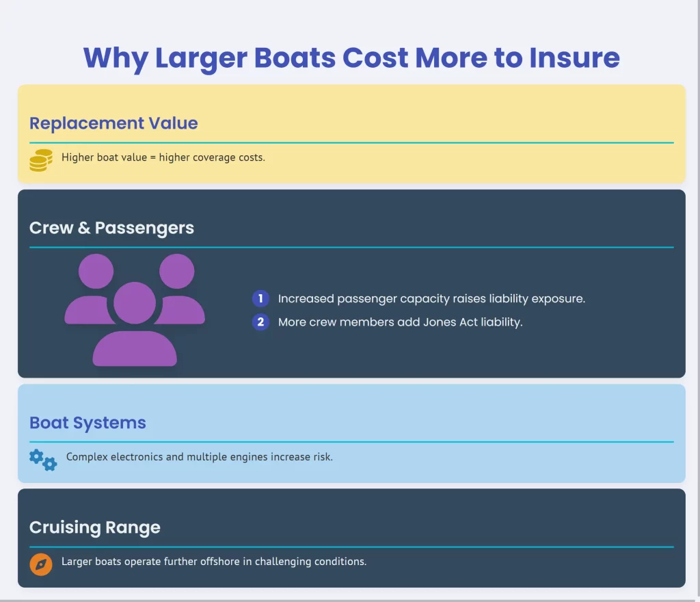700x602 pixels.
Task: Click the front center purple person figure
Action: point(135,328)
